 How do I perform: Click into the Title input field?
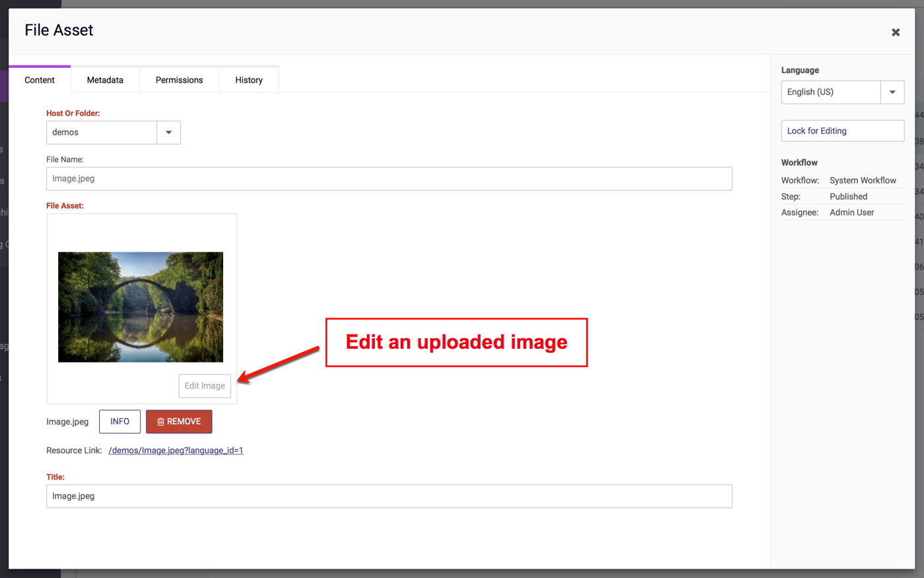click(x=389, y=496)
